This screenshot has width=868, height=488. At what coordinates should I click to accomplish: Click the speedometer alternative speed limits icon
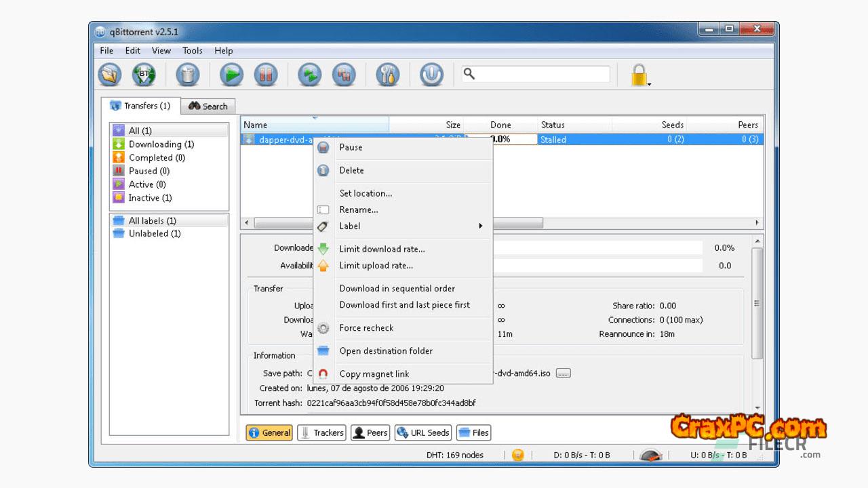(651, 455)
